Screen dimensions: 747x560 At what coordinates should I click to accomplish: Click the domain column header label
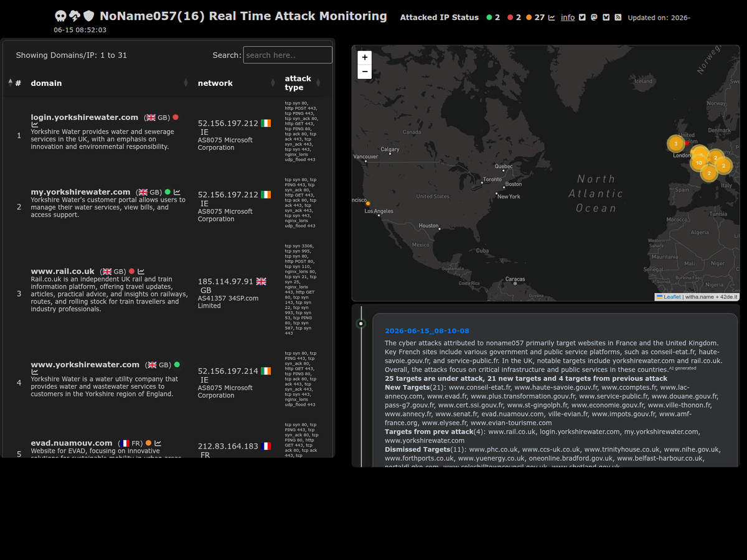pos(47,83)
